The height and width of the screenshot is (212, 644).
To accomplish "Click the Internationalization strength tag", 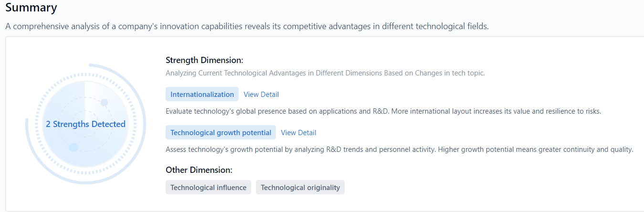I will coord(202,95).
